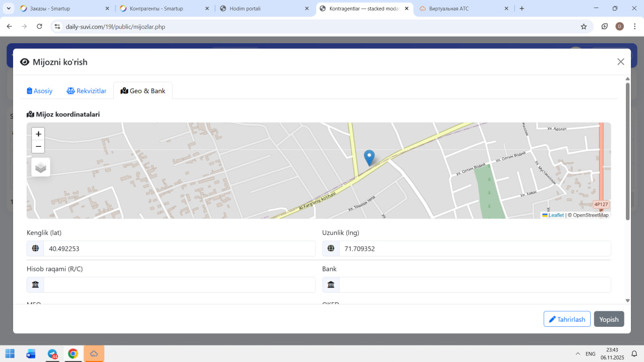The image size is (644, 362).
Task: Click the modal vertical scrollbar
Action: tap(627, 151)
